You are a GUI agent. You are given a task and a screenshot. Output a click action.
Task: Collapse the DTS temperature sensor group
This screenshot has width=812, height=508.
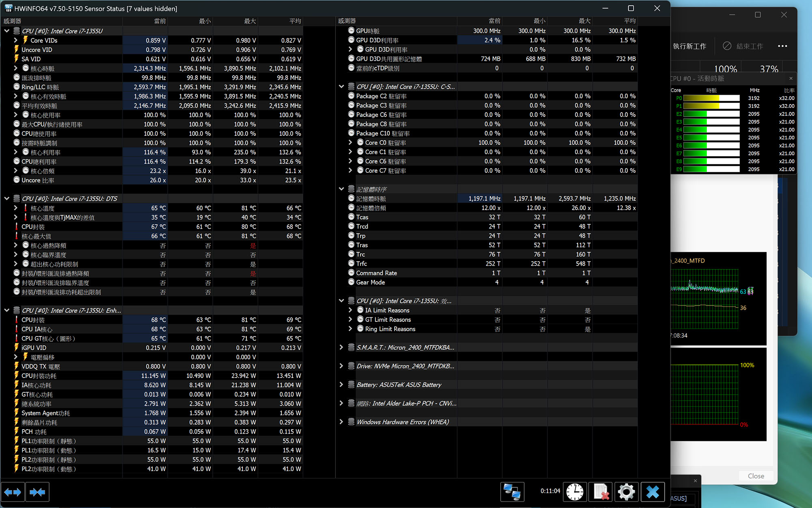pos(7,199)
